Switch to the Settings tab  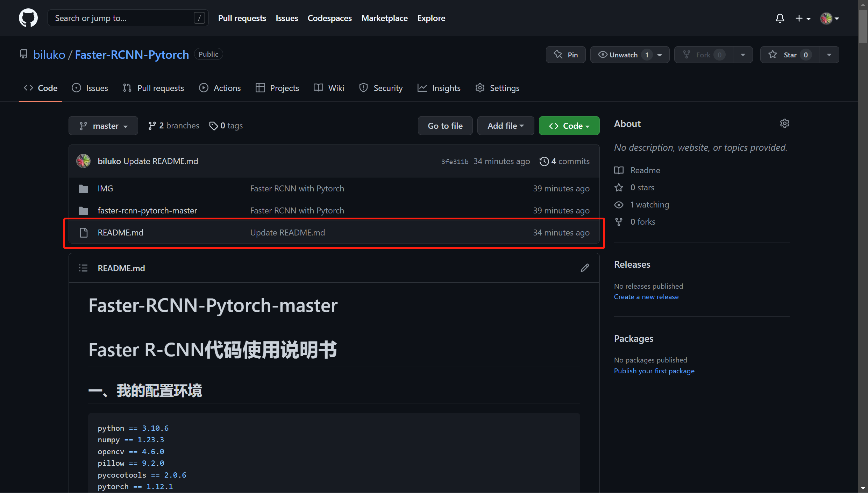pyautogui.click(x=497, y=88)
